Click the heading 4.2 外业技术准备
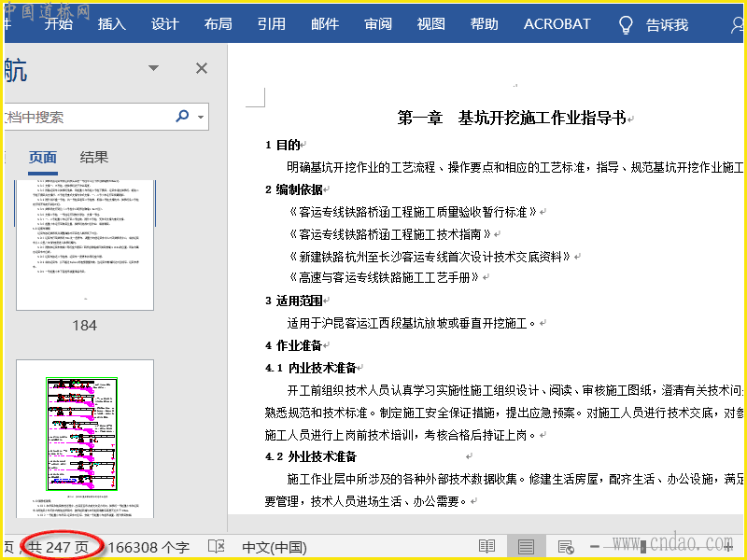Image resolution: width=747 pixels, height=560 pixels. pos(311,456)
